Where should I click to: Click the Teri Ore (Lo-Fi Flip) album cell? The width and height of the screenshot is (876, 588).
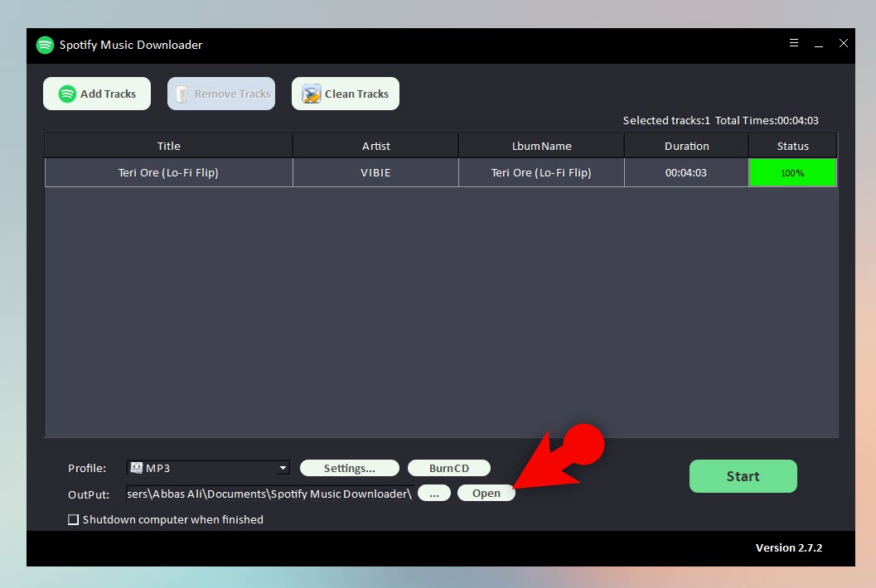pos(541,172)
